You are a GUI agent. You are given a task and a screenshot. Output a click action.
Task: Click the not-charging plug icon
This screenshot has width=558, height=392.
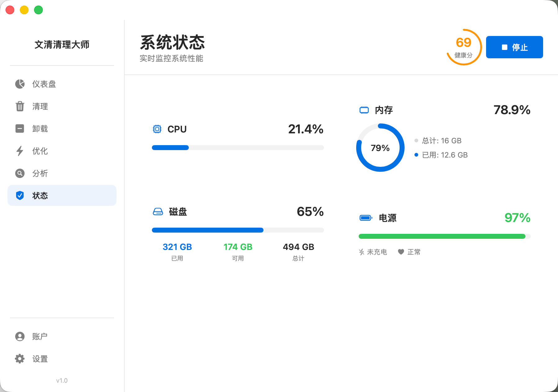tap(361, 252)
